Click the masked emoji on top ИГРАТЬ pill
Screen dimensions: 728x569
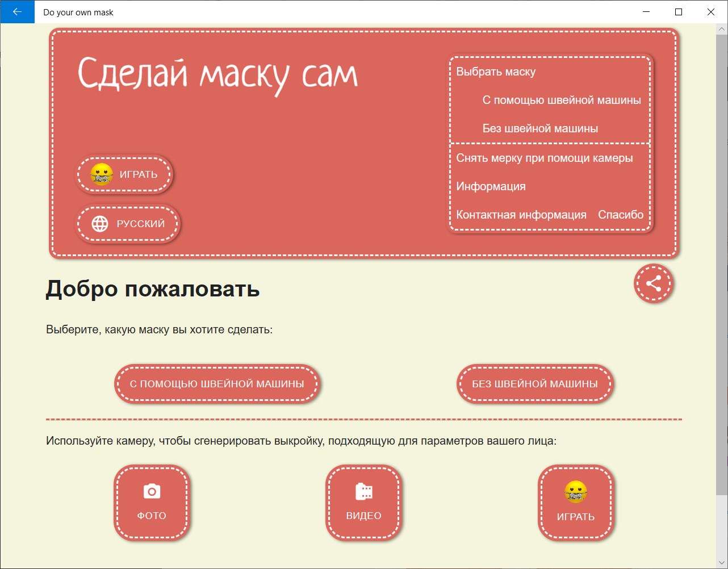102,174
